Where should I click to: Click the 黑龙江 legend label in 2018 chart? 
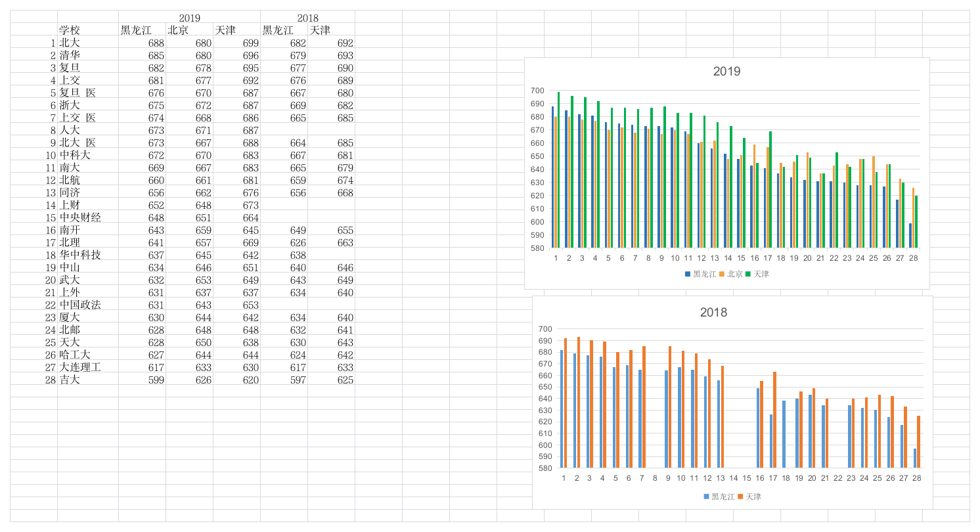(723, 497)
